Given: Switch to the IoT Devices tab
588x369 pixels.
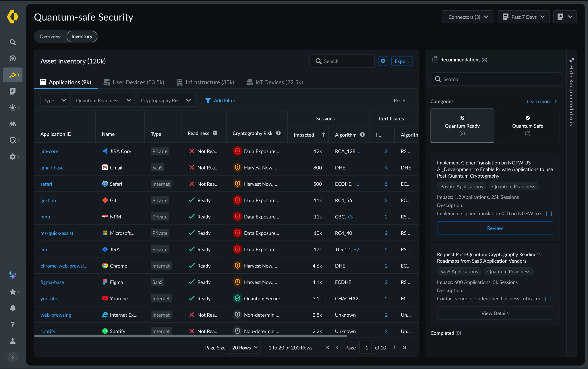Looking at the screenshot, I should 274,82.
